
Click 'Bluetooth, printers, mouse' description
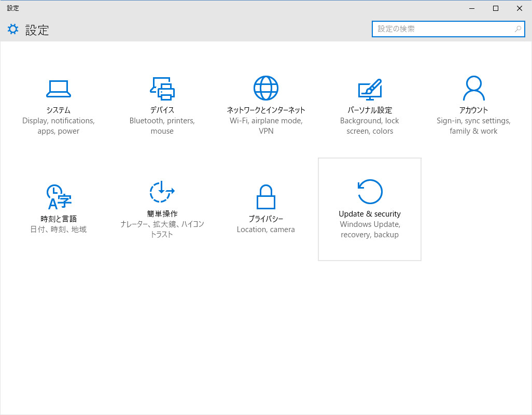tap(162, 126)
